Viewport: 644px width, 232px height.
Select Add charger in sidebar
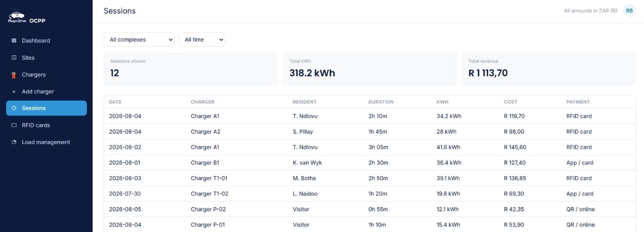(x=46, y=92)
